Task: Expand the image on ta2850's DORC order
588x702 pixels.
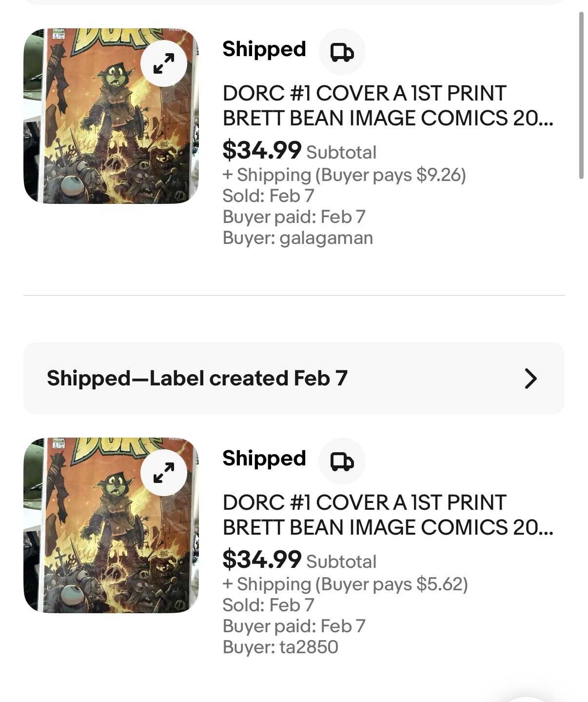Action: (x=164, y=473)
